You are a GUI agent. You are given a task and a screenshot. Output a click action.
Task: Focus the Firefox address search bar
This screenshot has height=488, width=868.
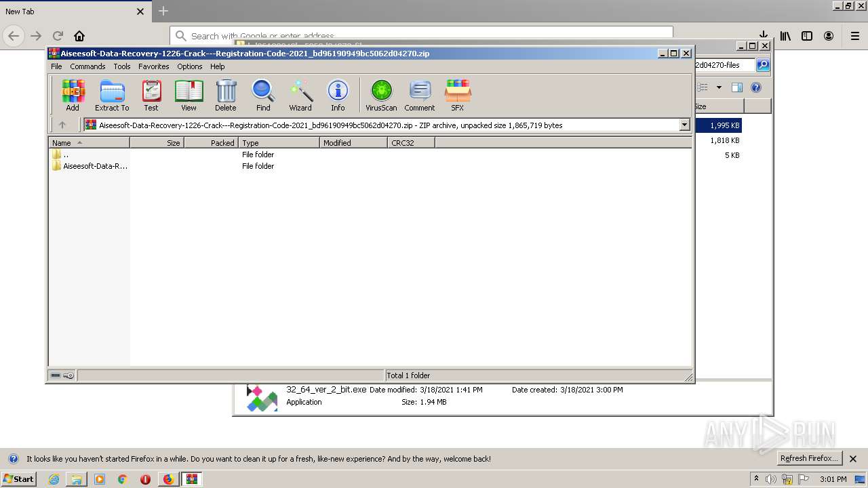(x=421, y=36)
